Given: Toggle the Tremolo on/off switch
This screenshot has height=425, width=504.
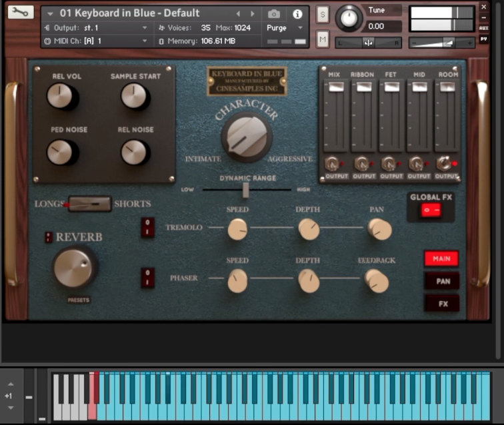Looking at the screenshot, I should 147,227.
